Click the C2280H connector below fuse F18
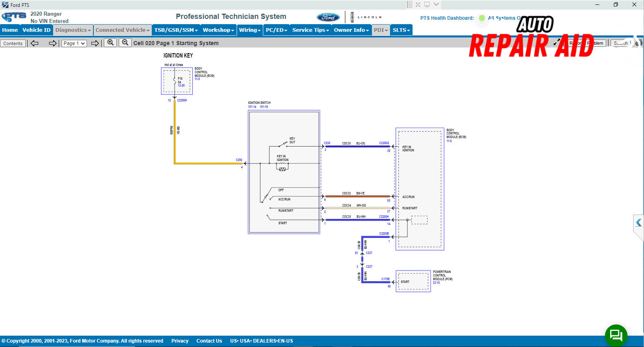Image resolution: width=644 pixels, height=347 pixels. pos(182,100)
